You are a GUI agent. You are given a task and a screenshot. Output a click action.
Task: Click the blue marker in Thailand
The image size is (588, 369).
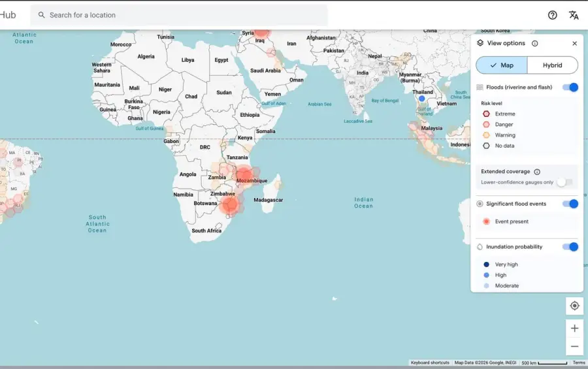click(422, 99)
